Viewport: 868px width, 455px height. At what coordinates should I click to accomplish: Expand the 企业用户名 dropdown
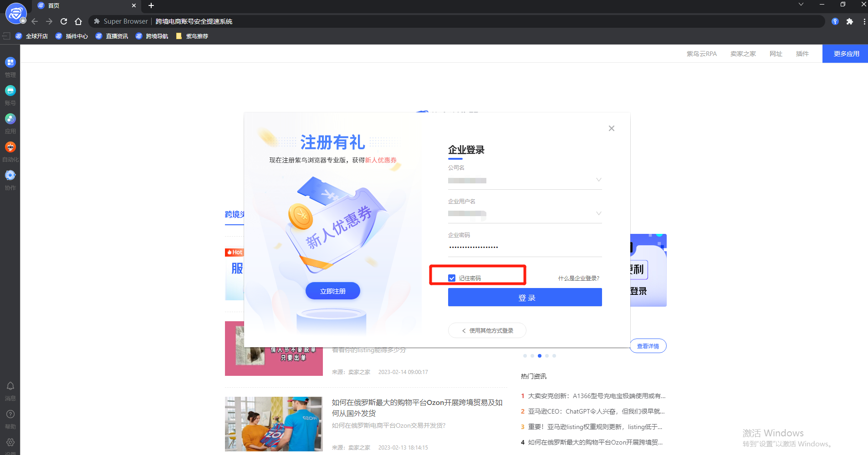coord(598,213)
